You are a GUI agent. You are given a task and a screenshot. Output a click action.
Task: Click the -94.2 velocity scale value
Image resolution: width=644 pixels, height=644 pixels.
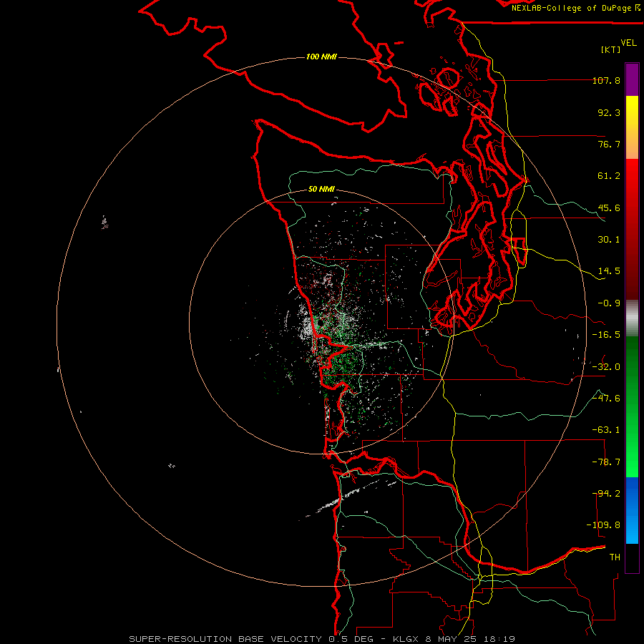606,494
